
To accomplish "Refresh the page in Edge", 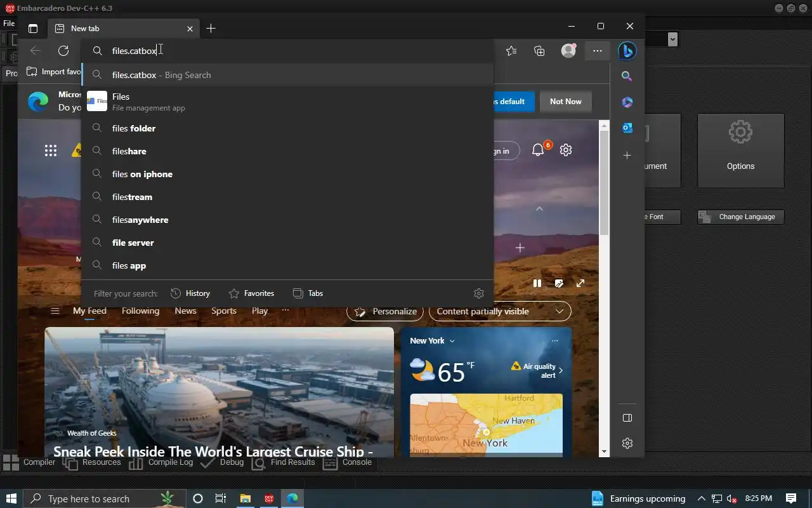I will (63, 51).
